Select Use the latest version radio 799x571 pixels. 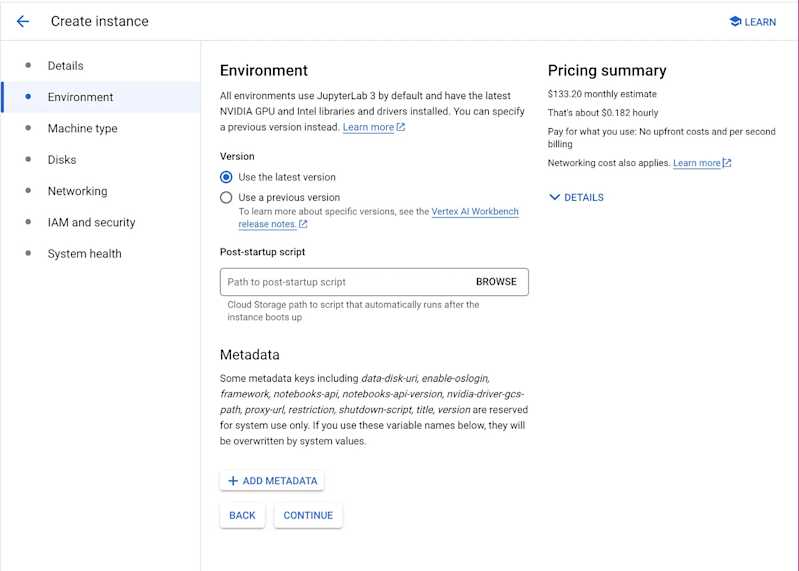(x=226, y=177)
